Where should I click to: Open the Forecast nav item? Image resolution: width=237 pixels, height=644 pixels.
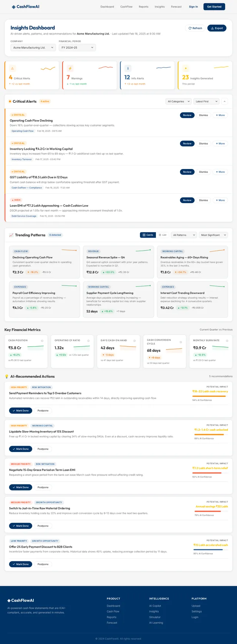coord(176,7)
